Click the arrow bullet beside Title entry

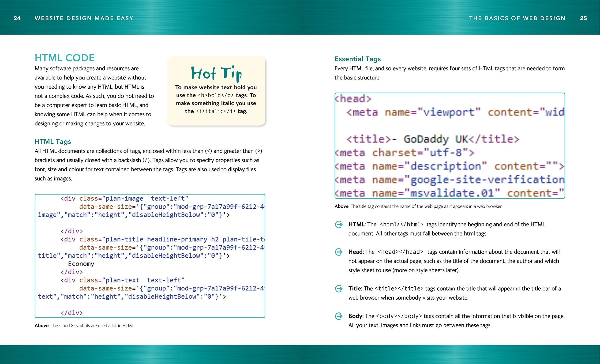click(x=339, y=289)
